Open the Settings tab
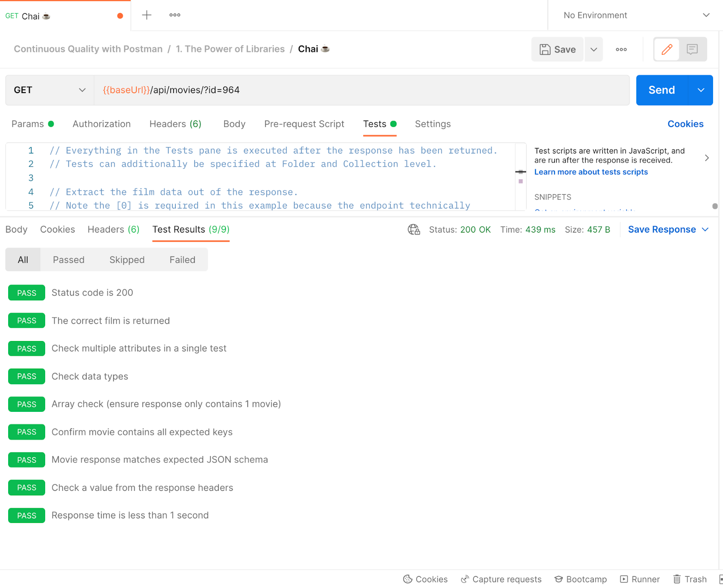This screenshot has height=588, width=723. click(x=433, y=124)
